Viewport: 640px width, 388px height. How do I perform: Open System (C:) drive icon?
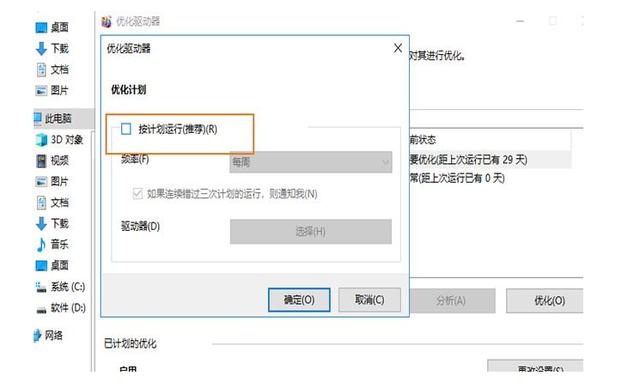(41, 287)
